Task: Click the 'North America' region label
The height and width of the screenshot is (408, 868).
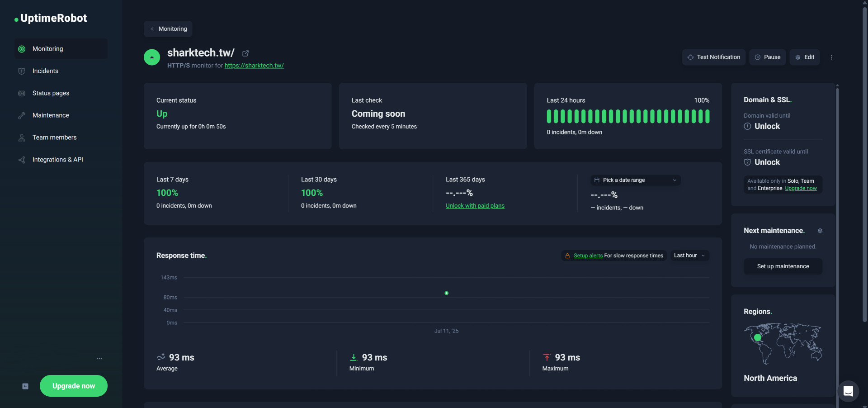Action: pyautogui.click(x=770, y=378)
